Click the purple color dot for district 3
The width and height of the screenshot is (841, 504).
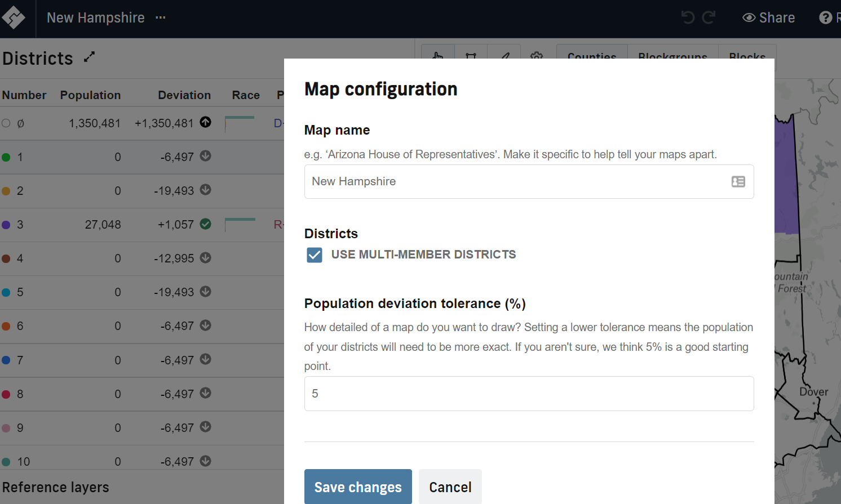click(6, 224)
